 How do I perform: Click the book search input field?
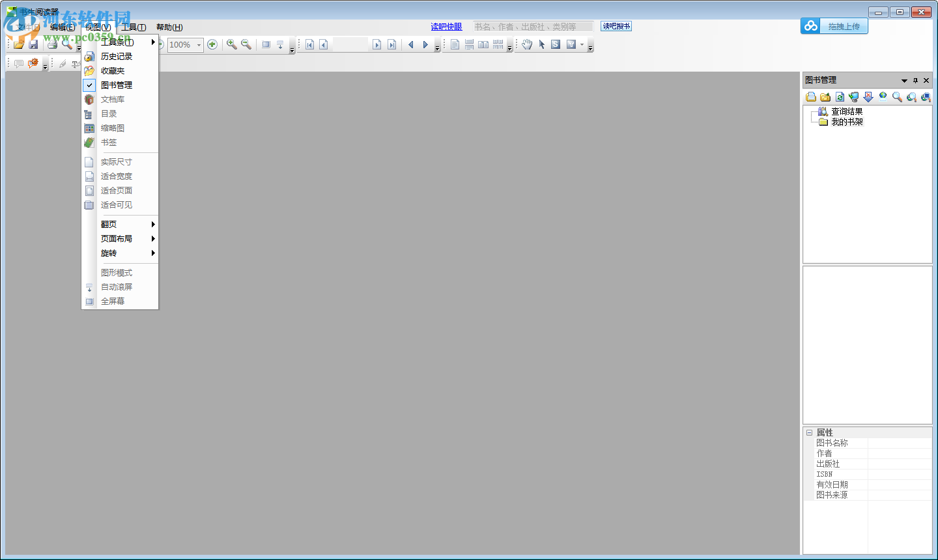[x=533, y=27]
